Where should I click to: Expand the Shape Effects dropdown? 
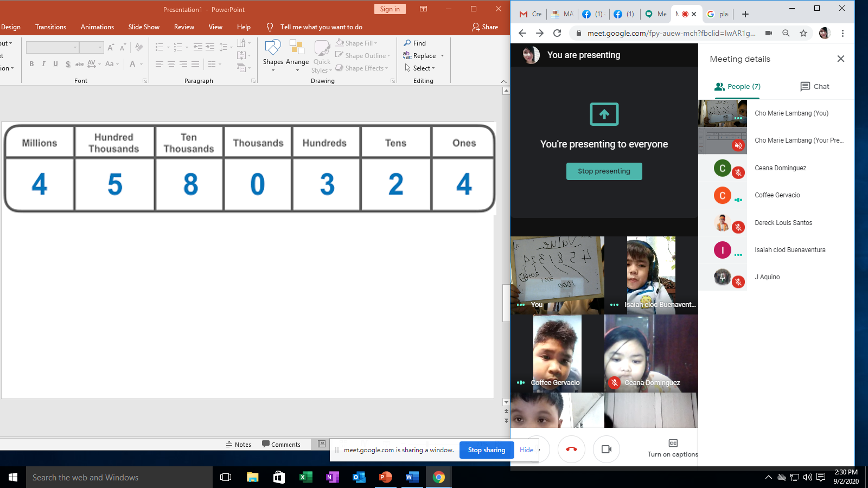click(x=386, y=68)
